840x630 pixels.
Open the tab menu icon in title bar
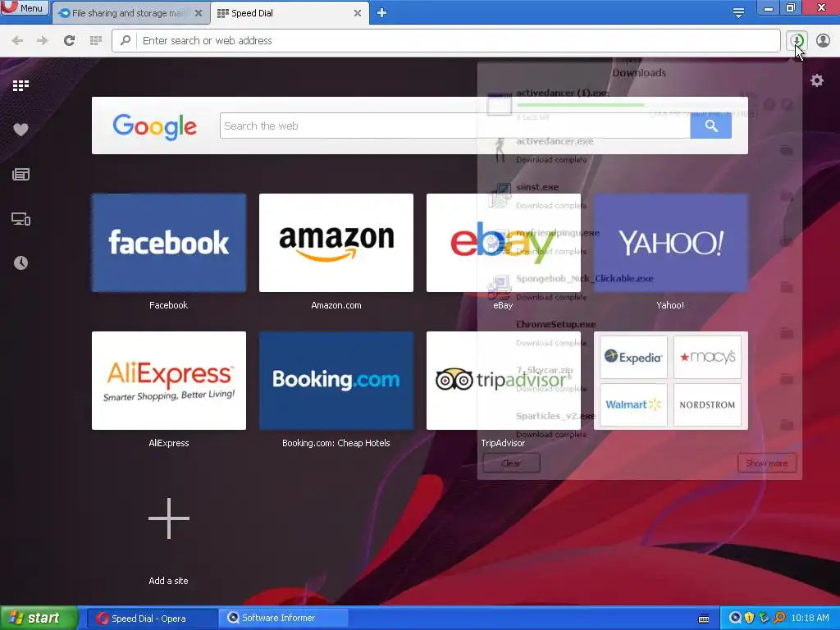(x=738, y=13)
